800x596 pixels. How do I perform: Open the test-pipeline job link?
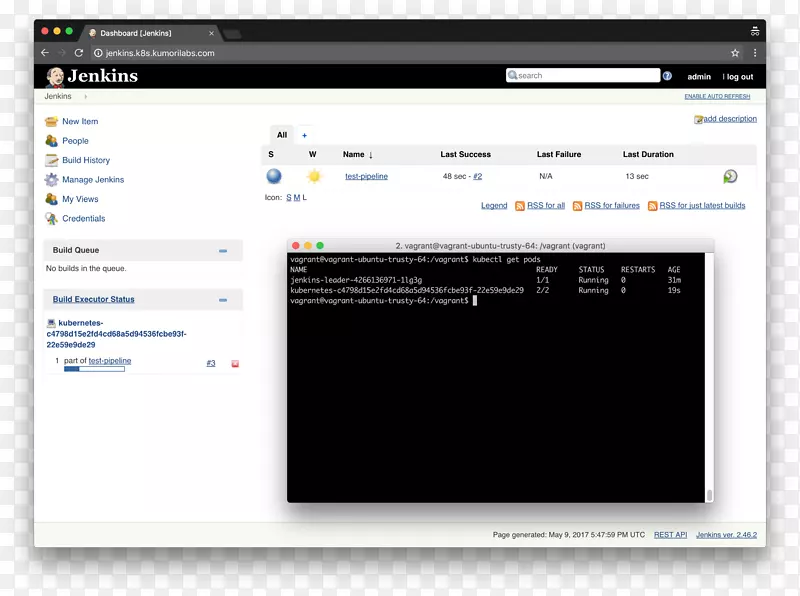(x=366, y=177)
